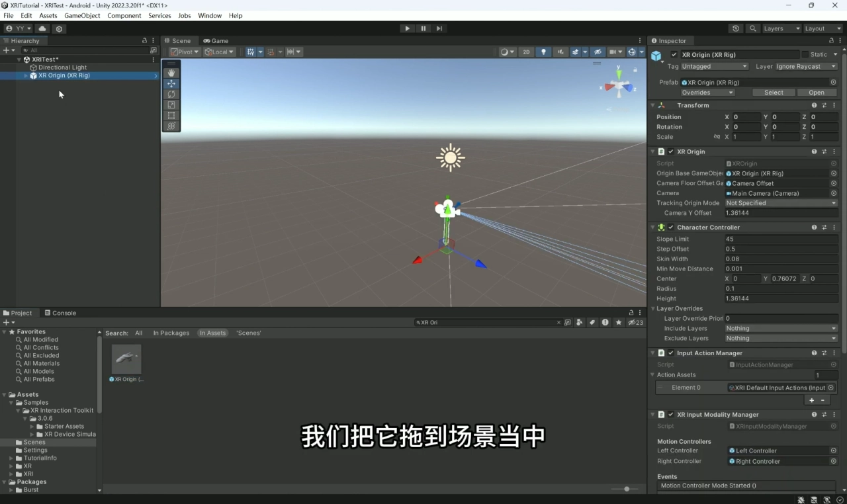This screenshot has width=847, height=504.
Task: Click the Camera Y Offset field
Action: pyautogui.click(x=781, y=213)
